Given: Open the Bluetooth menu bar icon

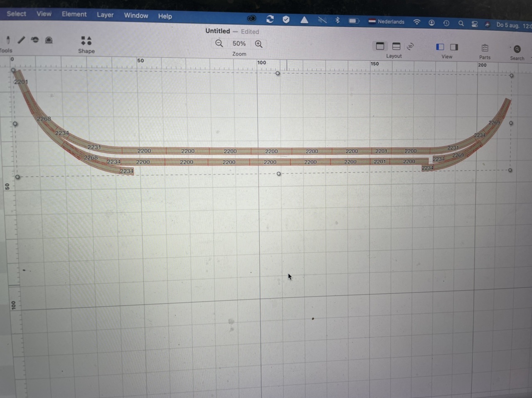Looking at the screenshot, I should pyautogui.click(x=337, y=20).
